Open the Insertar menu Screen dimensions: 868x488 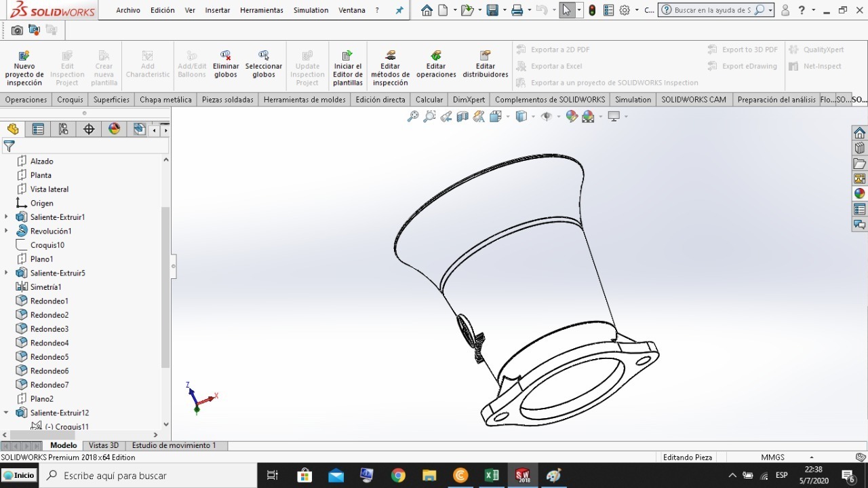[x=217, y=10]
